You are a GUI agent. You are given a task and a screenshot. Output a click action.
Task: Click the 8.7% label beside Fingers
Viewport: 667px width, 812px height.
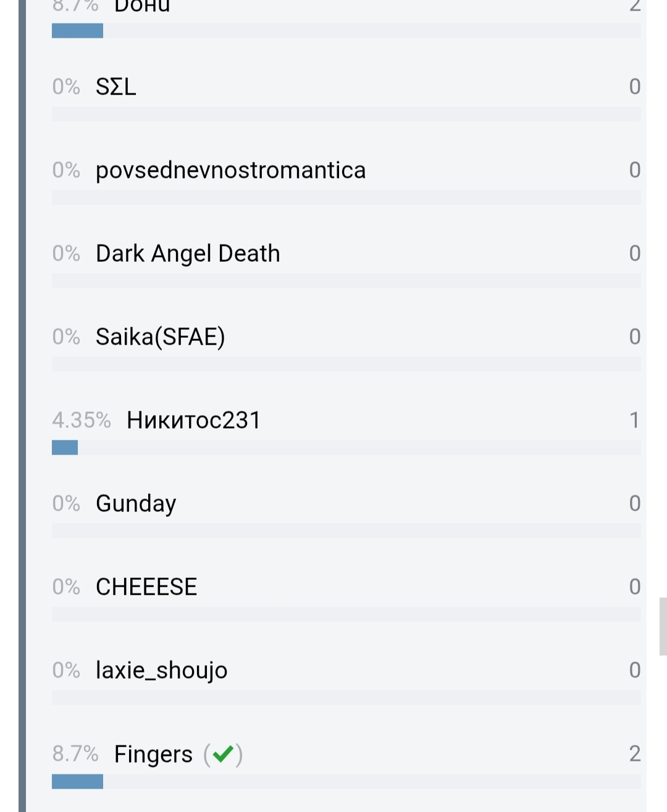click(x=75, y=754)
